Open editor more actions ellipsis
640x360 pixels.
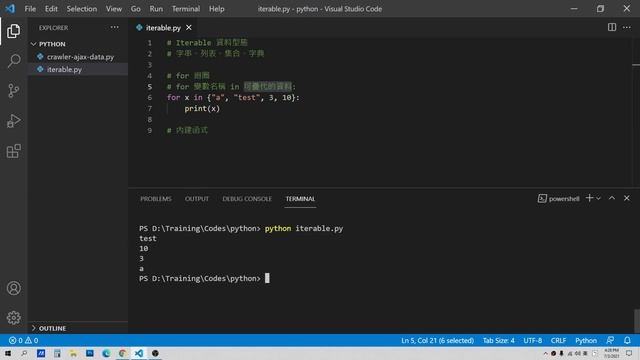tap(627, 27)
